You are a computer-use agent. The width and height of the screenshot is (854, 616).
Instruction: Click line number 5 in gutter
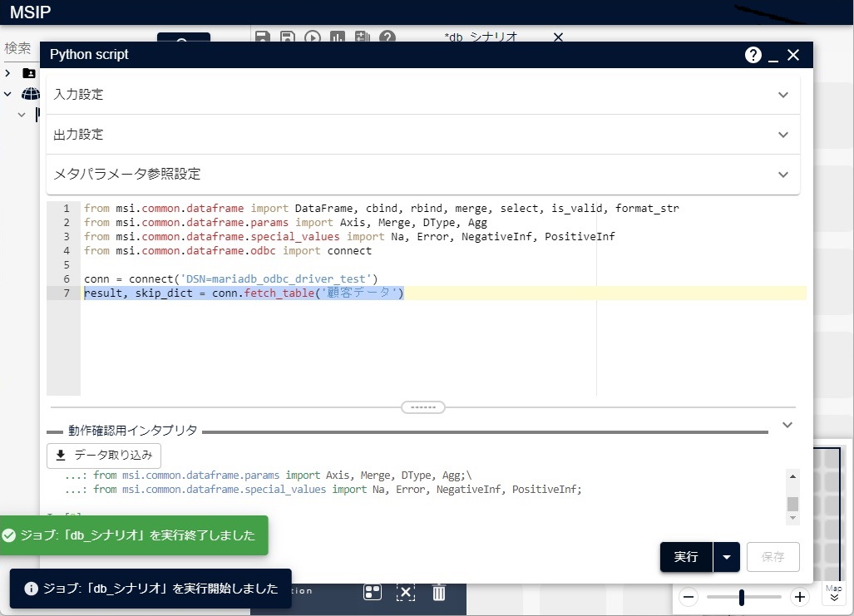pyautogui.click(x=67, y=264)
